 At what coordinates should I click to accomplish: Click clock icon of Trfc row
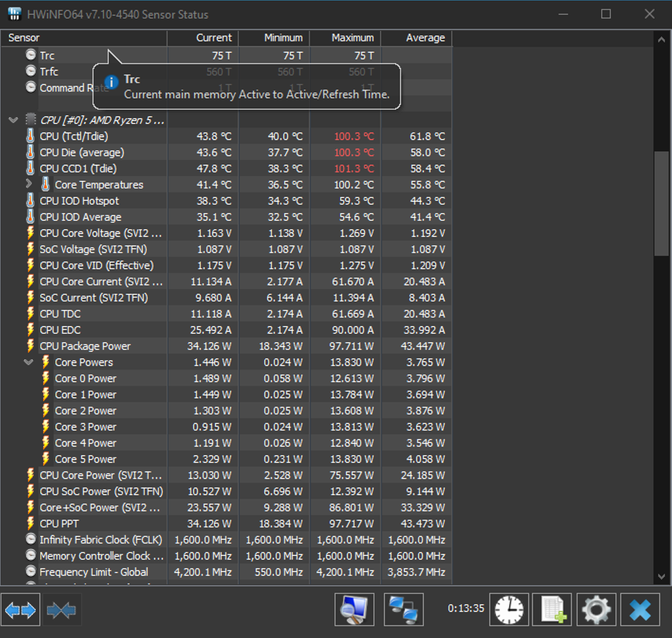(x=31, y=71)
